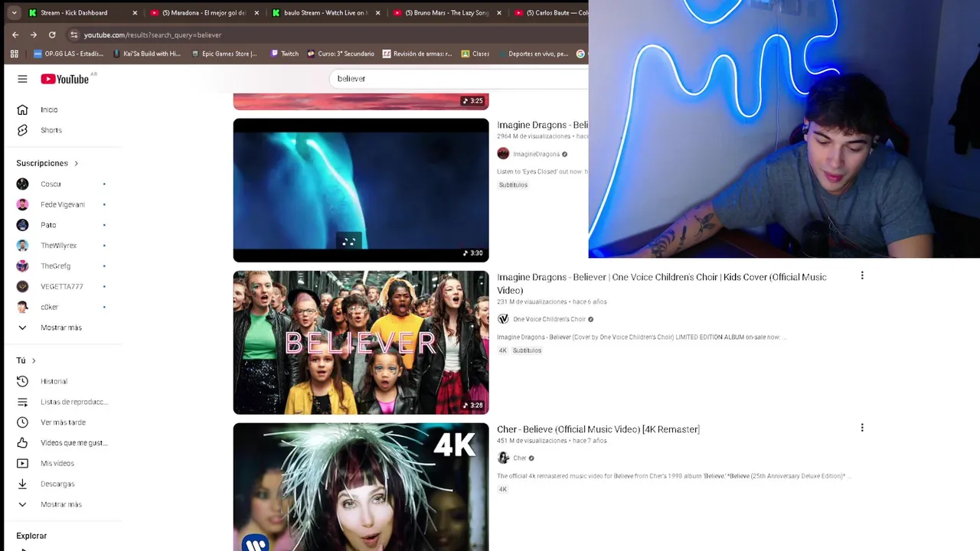Open Clases bookmark

click(x=475, y=54)
